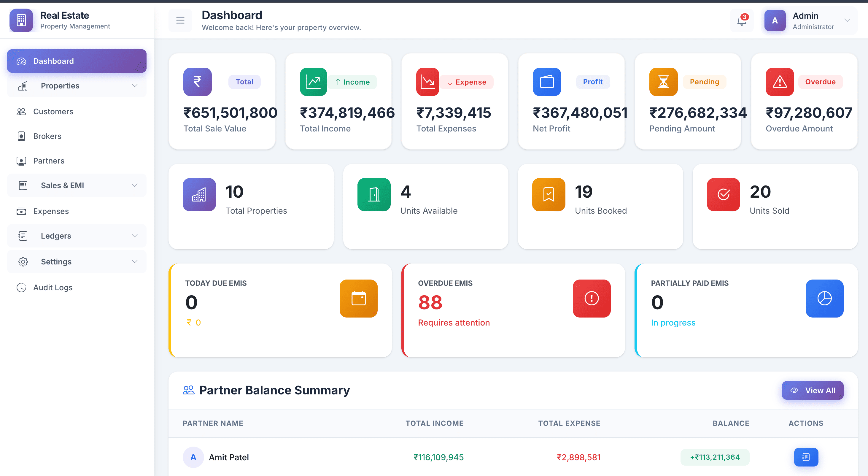The width and height of the screenshot is (868, 476).
Task: Click the Today Due EMIs calendar icon
Action: (x=358, y=298)
